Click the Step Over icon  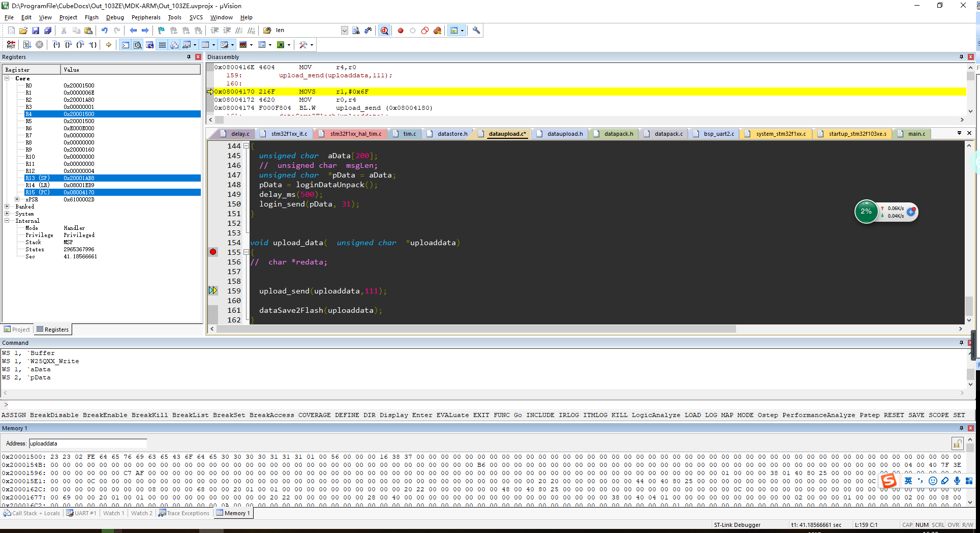[68, 45]
